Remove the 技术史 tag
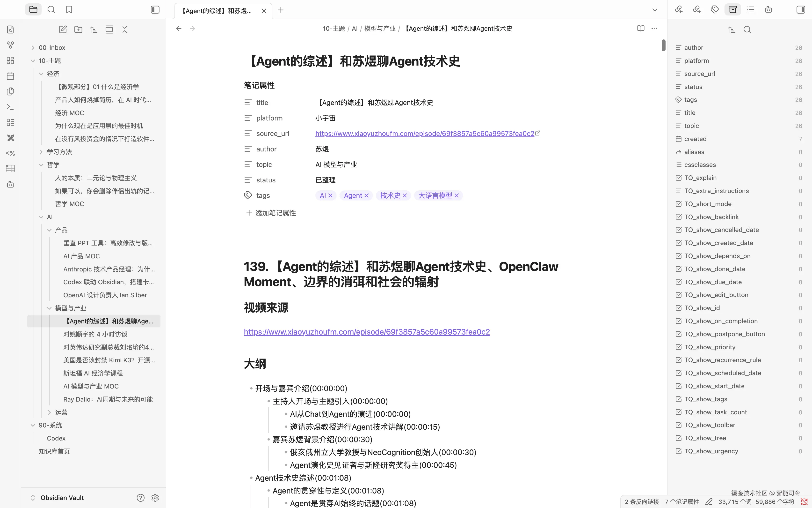812x508 pixels. [405, 195]
